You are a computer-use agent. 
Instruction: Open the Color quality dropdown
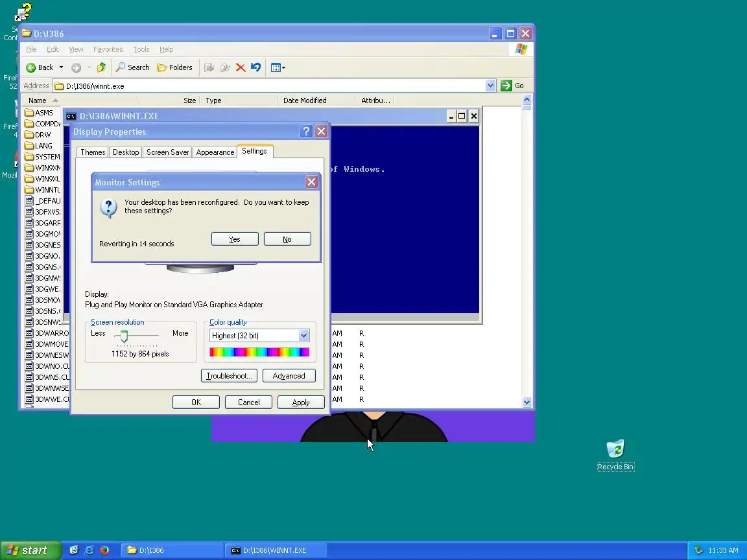[304, 336]
